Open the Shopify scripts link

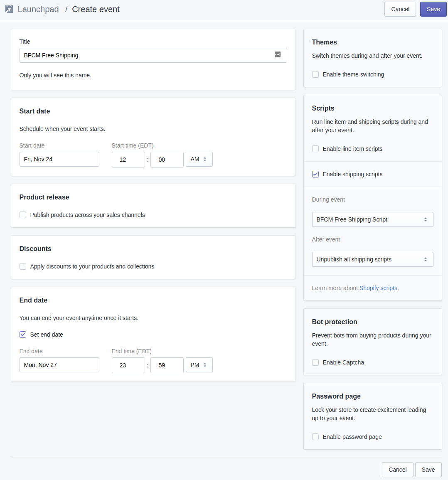coord(379,288)
